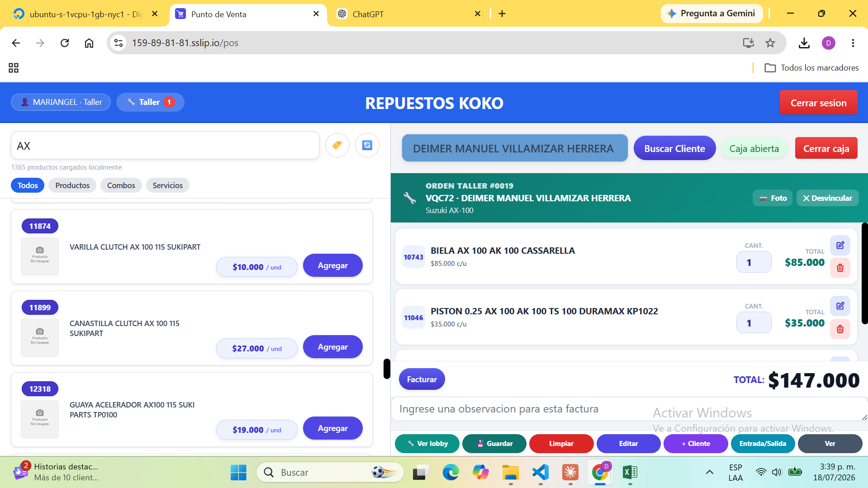
Task: Click the VARILLA CLUTCH product image placeholder
Action: coord(40,256)
